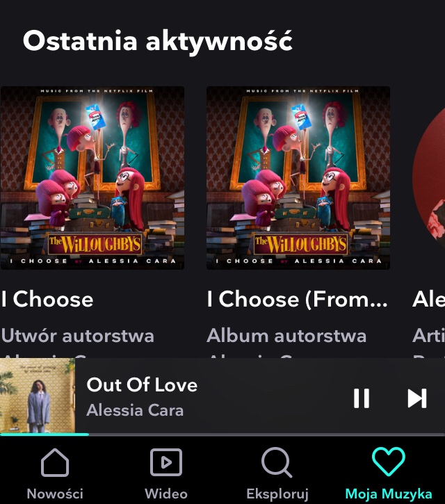Tap the Ostatnia aktywność section header
The image size is (445, 504).
coord(158,41)
